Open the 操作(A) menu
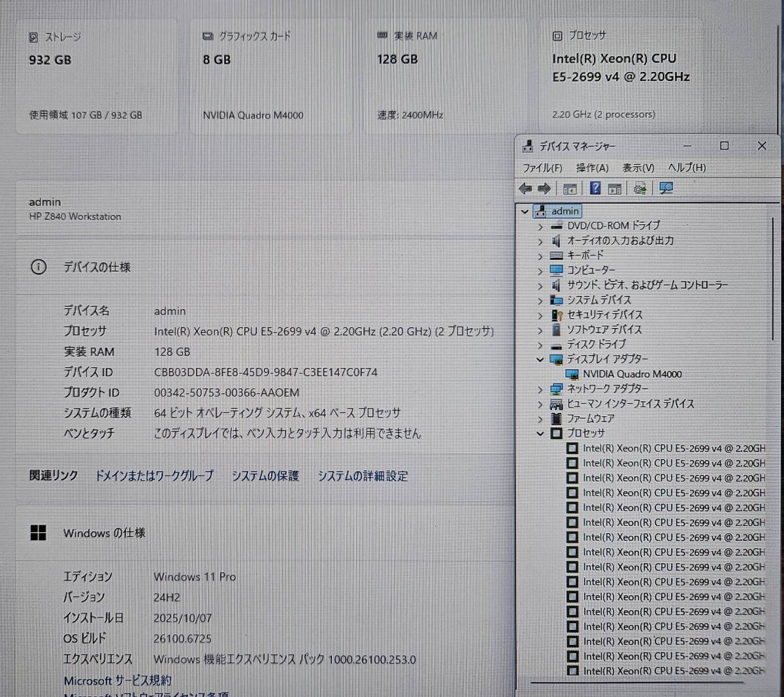 pyautogui.click(x=592, y=168)
